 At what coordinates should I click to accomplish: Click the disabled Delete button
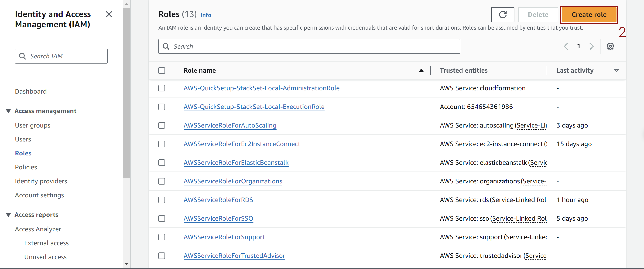[x=538, y=15]
